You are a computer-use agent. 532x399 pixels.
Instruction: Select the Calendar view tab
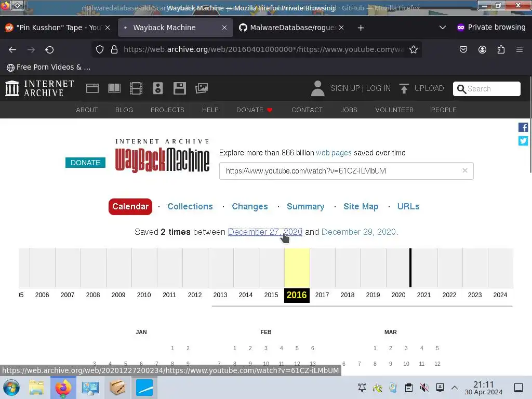(130, 207)
